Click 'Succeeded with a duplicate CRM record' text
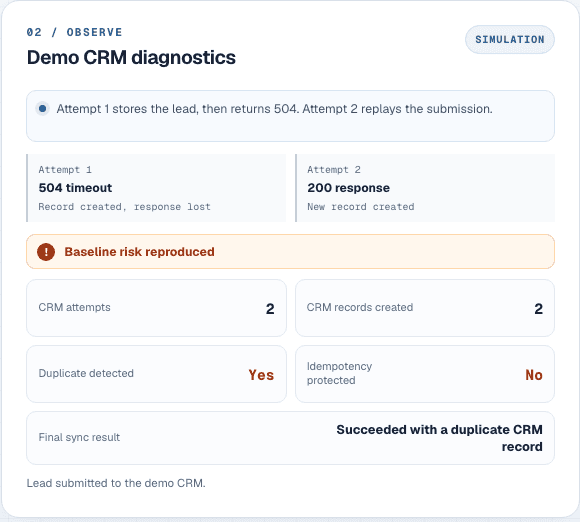The width and height of the screenshot is (580, 522). pyautogui.click(x=439, y=438)
